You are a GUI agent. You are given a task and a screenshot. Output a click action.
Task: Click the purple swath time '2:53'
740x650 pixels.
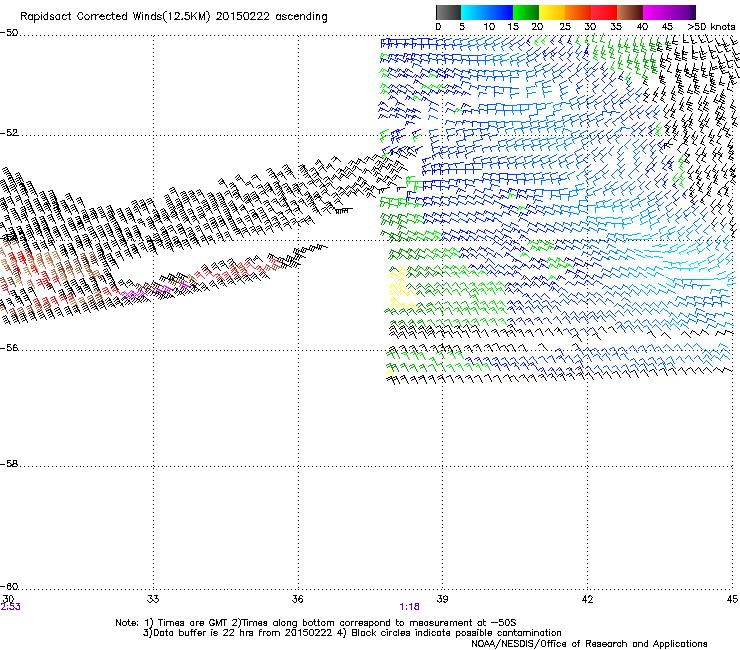coord(10,607)
